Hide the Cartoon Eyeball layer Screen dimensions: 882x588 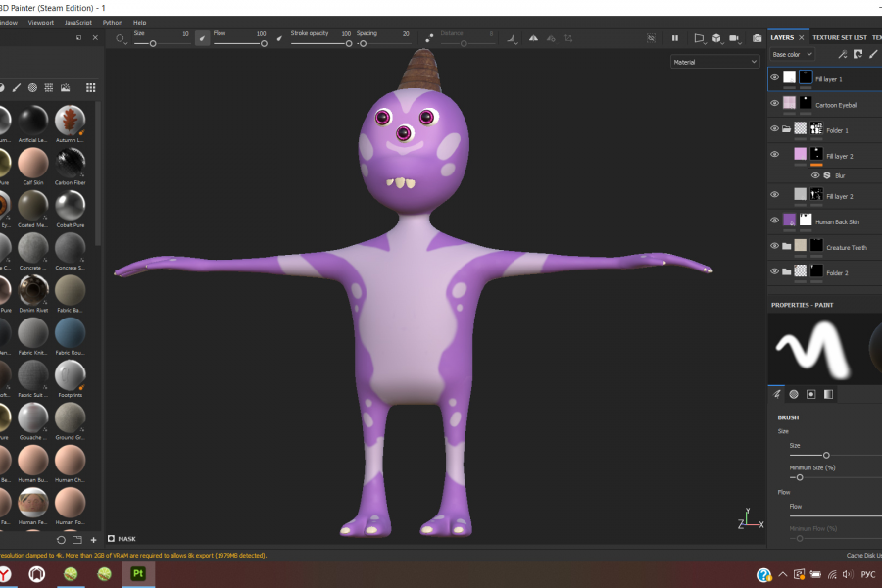pos(774,103)
